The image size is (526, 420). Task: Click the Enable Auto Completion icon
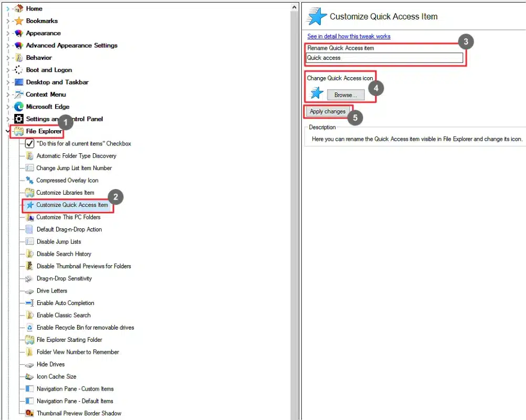(29, 303)
